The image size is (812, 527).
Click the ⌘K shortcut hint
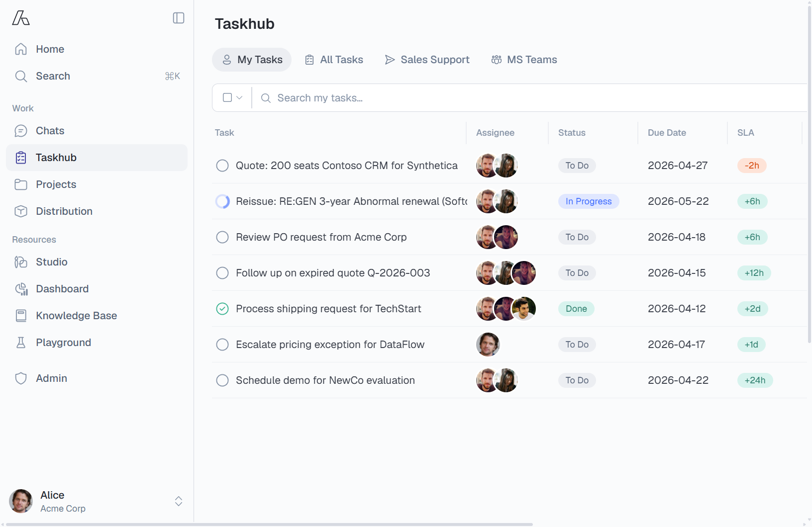click(173, 76)
